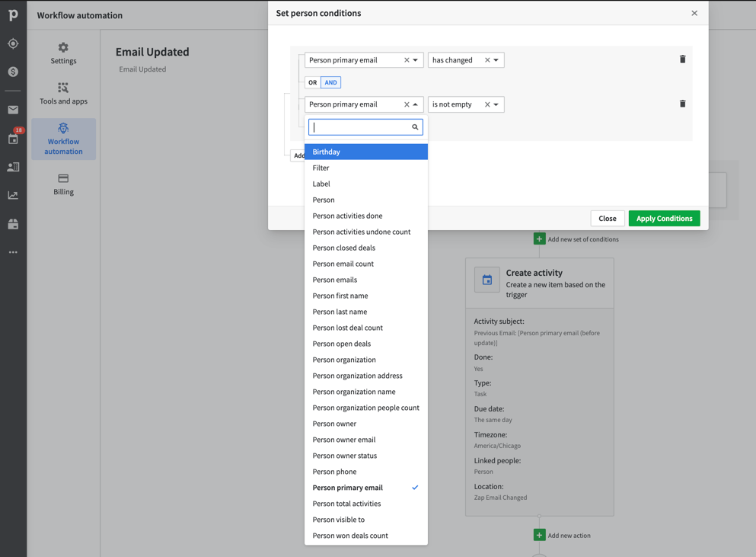Choose Person total activities option

point(366,503)
